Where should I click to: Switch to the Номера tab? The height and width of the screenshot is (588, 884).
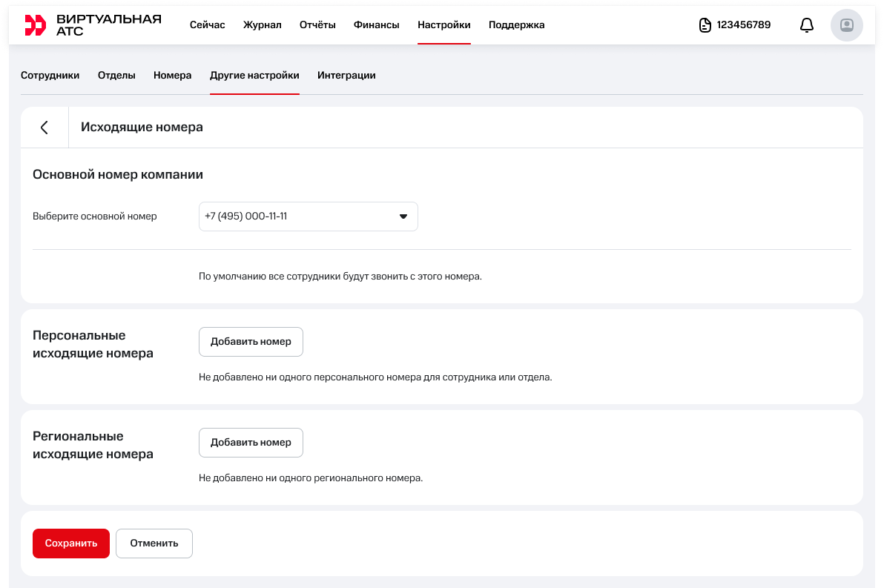[x=172, y=76]
